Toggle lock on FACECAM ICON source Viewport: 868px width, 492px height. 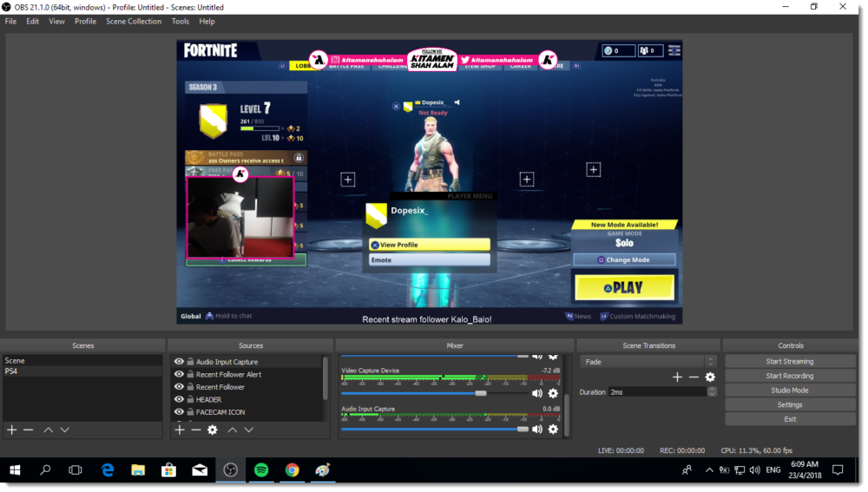pos(190,412)
